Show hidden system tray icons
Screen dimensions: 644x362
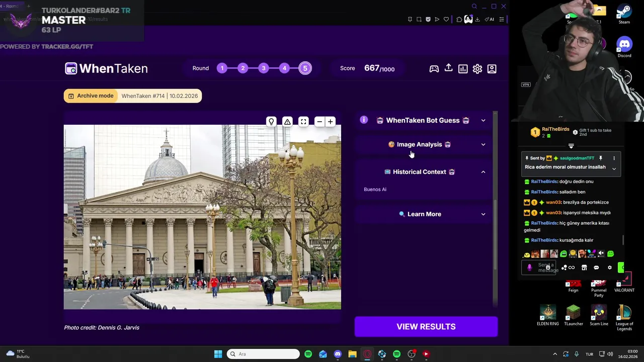(555, 354)
